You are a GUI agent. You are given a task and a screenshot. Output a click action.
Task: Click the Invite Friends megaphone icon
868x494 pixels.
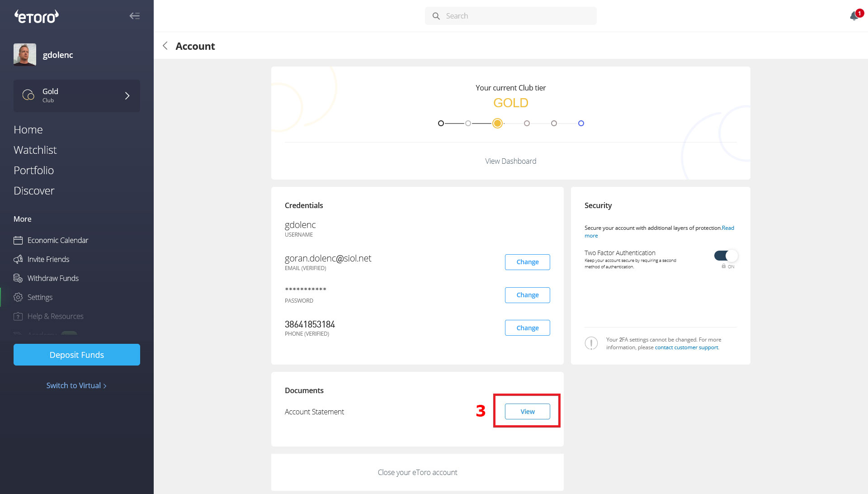pyautogui.click(x=18, y=259)
